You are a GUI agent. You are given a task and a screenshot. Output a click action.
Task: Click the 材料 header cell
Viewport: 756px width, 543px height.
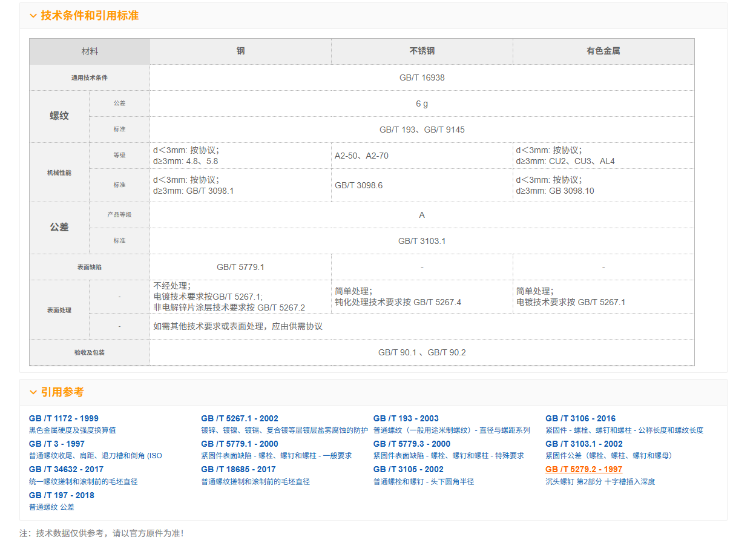pos(90,51)
